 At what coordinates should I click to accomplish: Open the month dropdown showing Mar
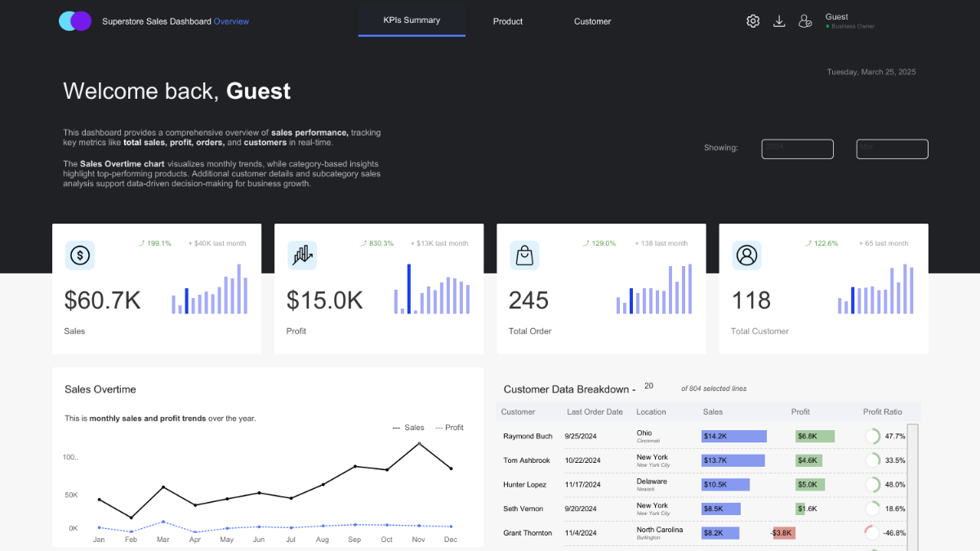pyautogui.click(x=892, y=149)
